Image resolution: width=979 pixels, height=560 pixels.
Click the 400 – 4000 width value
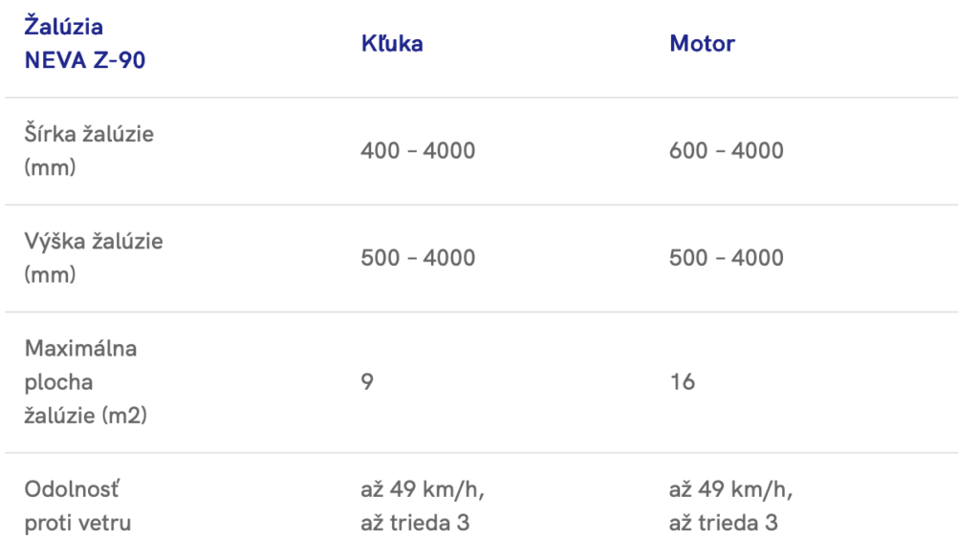pos(418,151)
